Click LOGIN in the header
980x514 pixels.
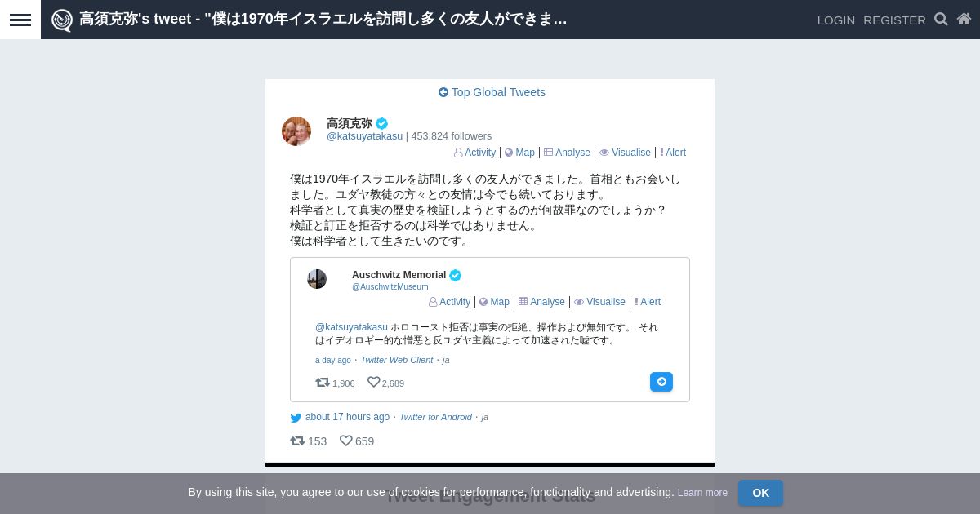point(836,20)
